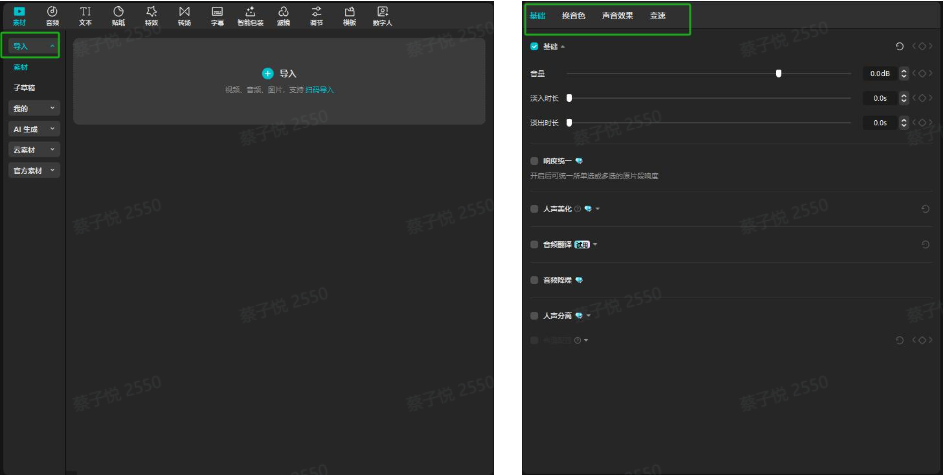Click the 淡出时长 fade-out slider handle
The width and height of the screenshot is (944, 475).
(569, 122)
